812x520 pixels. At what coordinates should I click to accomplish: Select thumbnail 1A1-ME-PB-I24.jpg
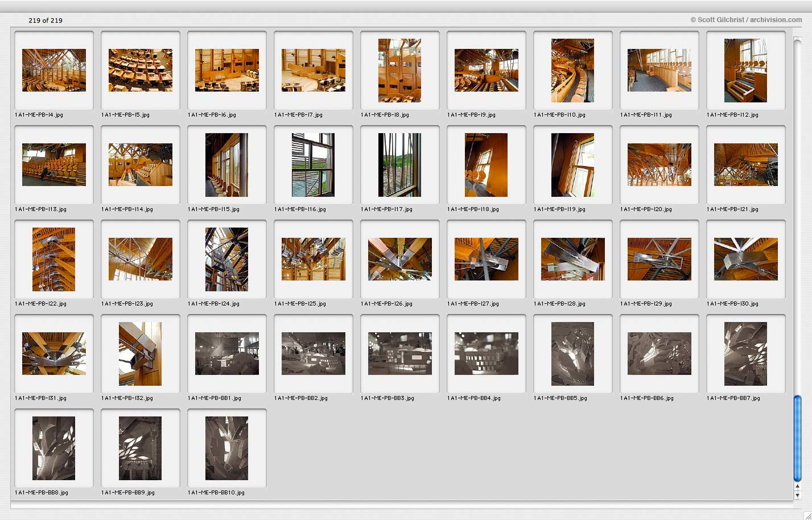click(227, 259)
